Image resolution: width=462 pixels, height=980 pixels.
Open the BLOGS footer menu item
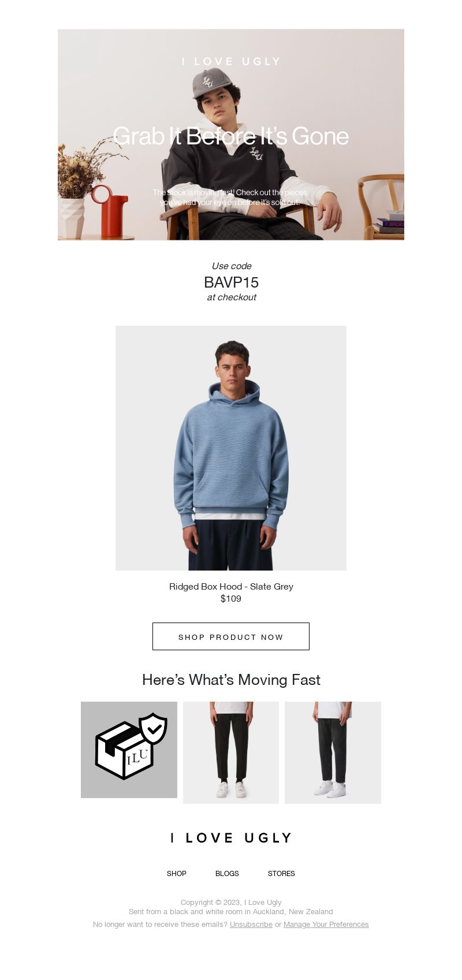coord(227,874)
